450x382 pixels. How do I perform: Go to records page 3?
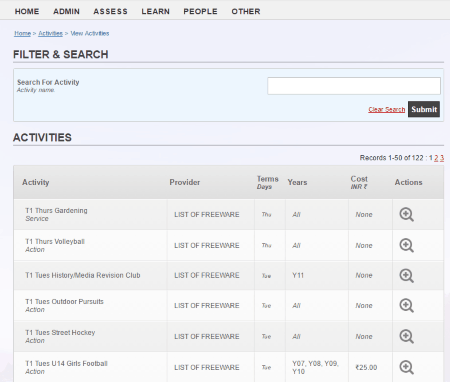pyautogui.click(x=442, y=158)
